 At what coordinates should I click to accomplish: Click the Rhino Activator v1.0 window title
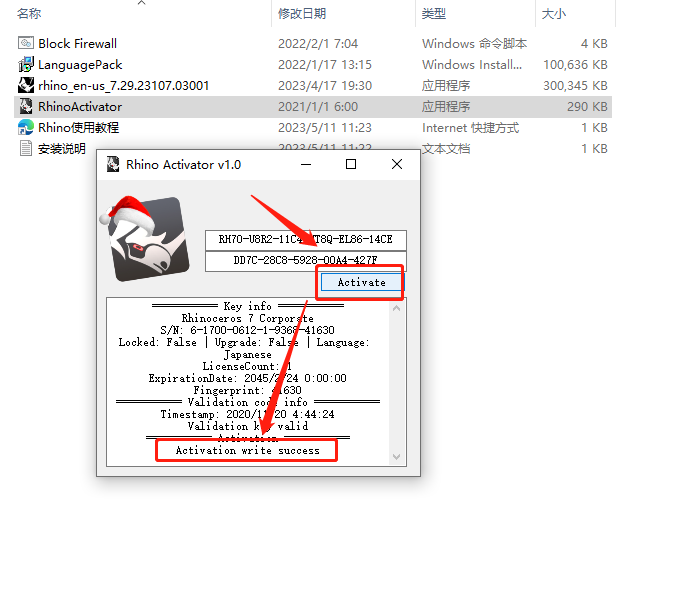[x=183, y=164]
